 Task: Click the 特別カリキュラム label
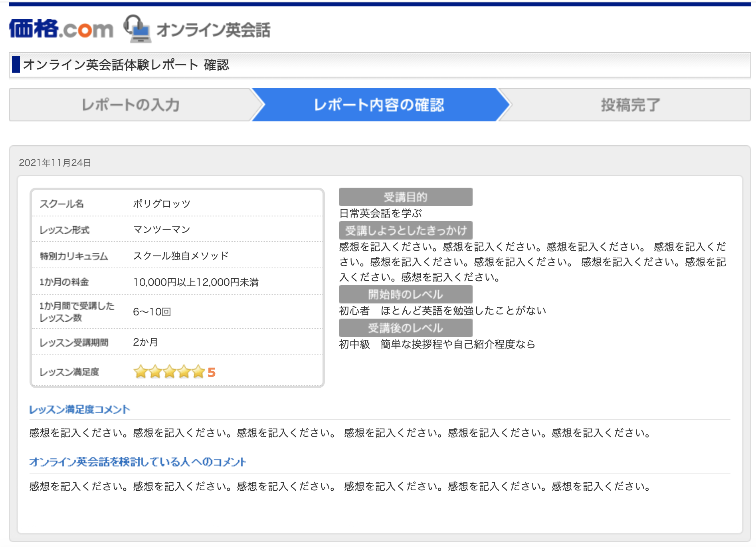[73, 256]
